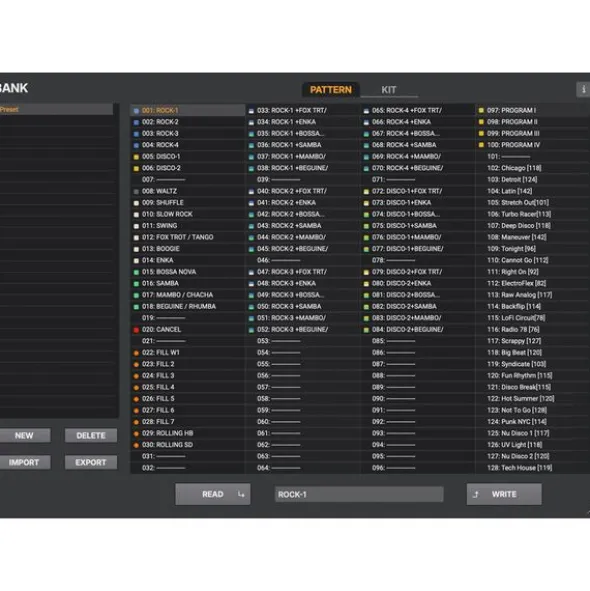Select the Preset bank entry
This screenshot has width=590, height=591.
tap(57, 109)
